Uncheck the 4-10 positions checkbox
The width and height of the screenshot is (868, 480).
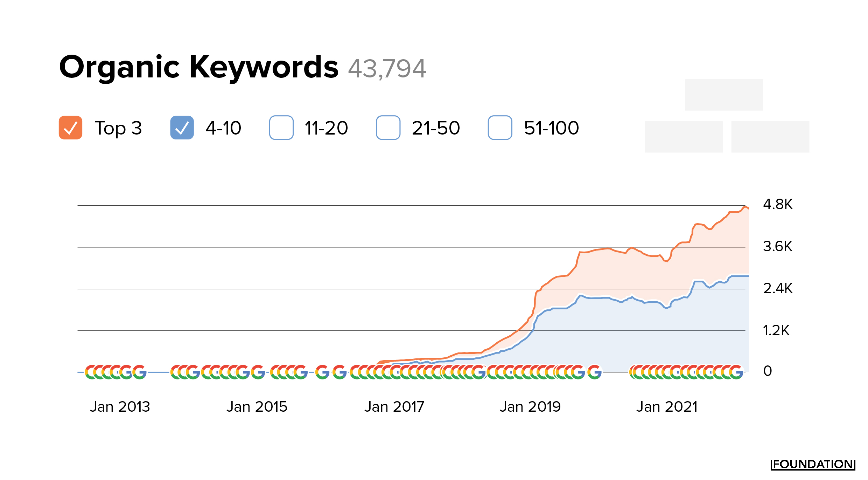[x=182, y=128]
